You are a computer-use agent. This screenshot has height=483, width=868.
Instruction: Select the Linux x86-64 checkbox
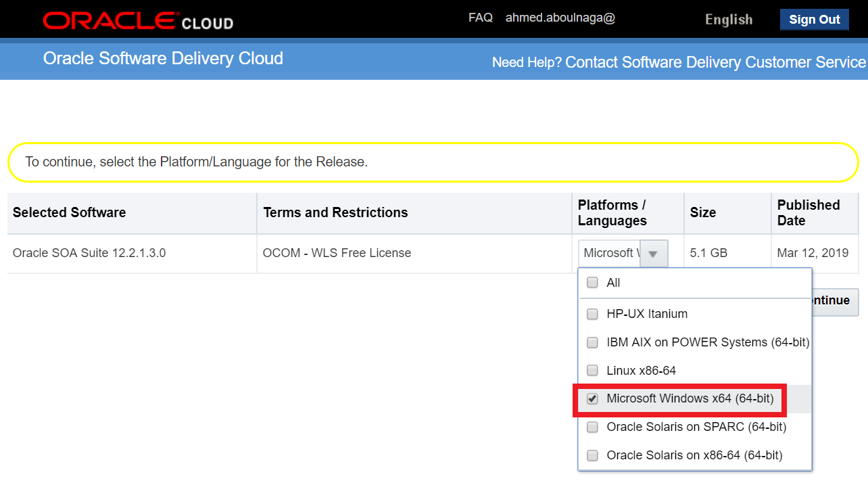pos(593,371)
